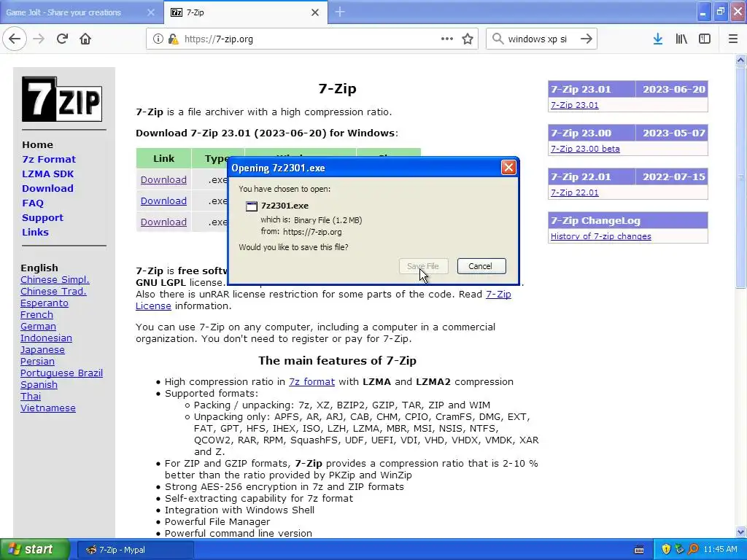Switch language to Indonesian
Screen dimensions: 747x560
point(46,338)
